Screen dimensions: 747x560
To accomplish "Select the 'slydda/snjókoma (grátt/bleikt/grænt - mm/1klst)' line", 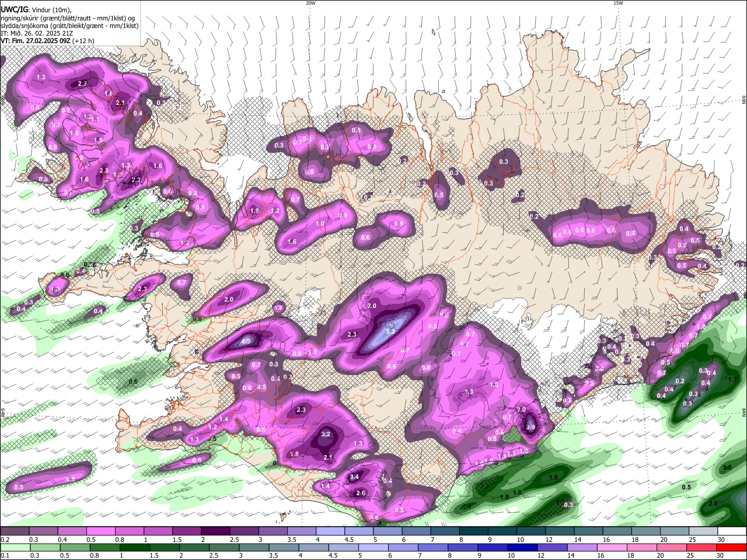I will [69, 26].
